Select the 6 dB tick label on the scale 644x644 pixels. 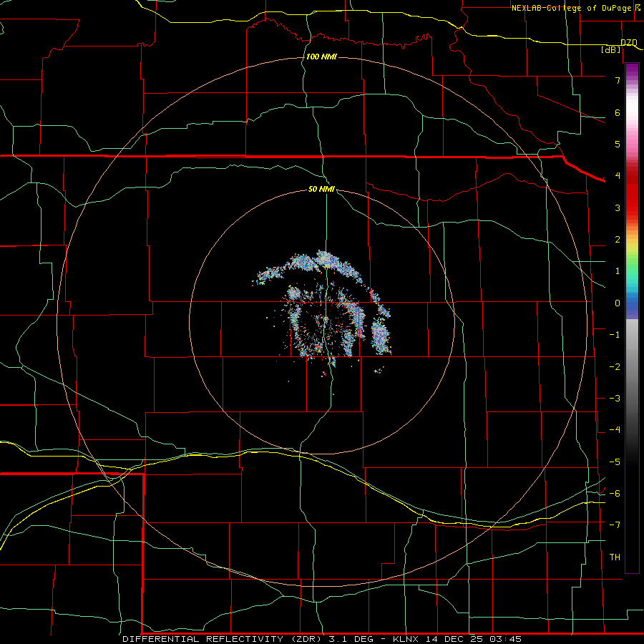[x=618, y=112]
